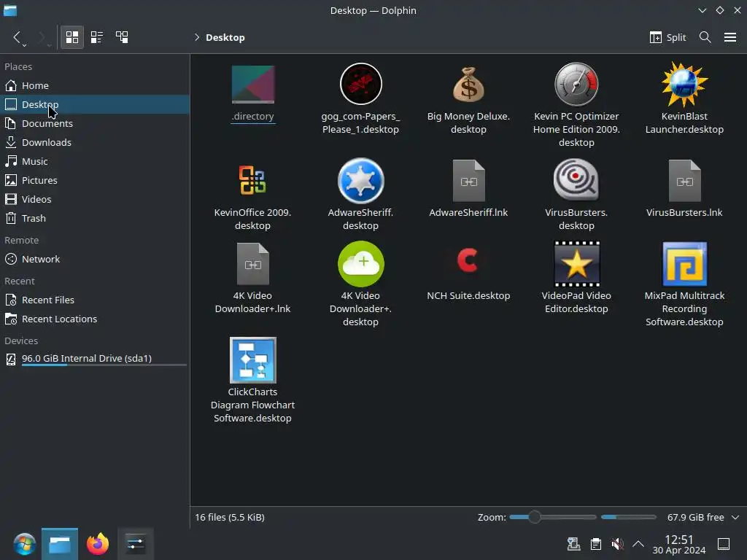
Task: Toggle the muted volume tray icon
Action: [x=617, y=544]
